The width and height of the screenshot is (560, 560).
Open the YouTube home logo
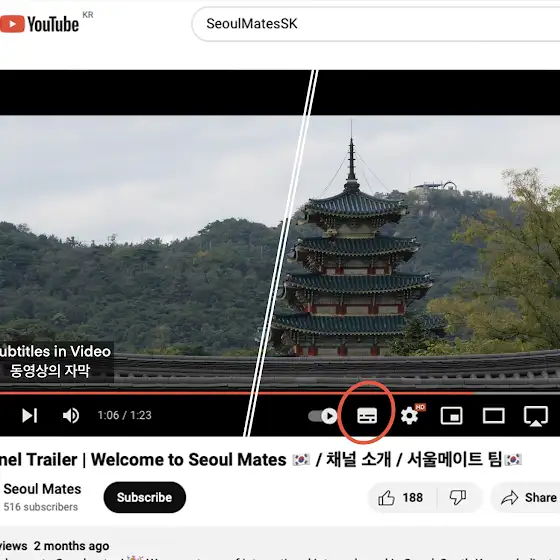click(x=39, y=24)
